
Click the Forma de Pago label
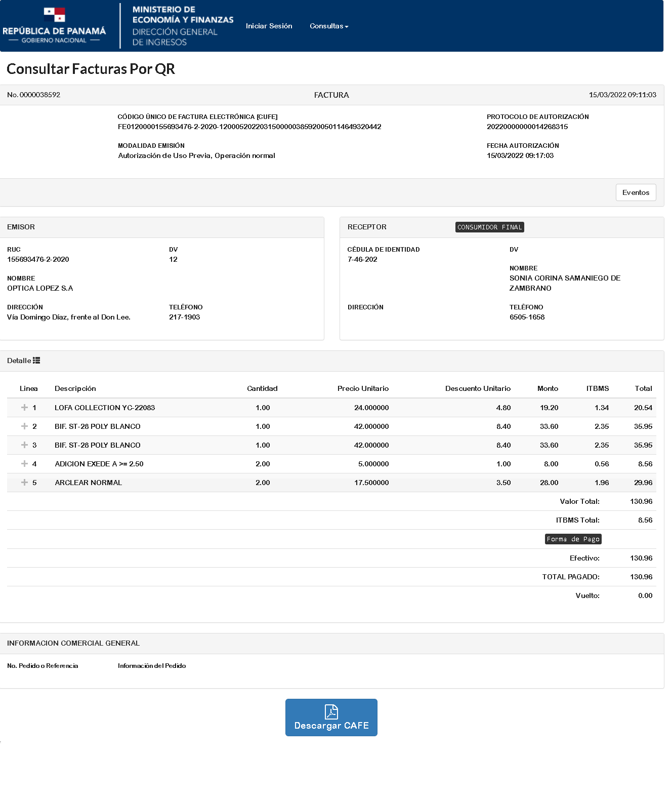click(x=573, y=539)
